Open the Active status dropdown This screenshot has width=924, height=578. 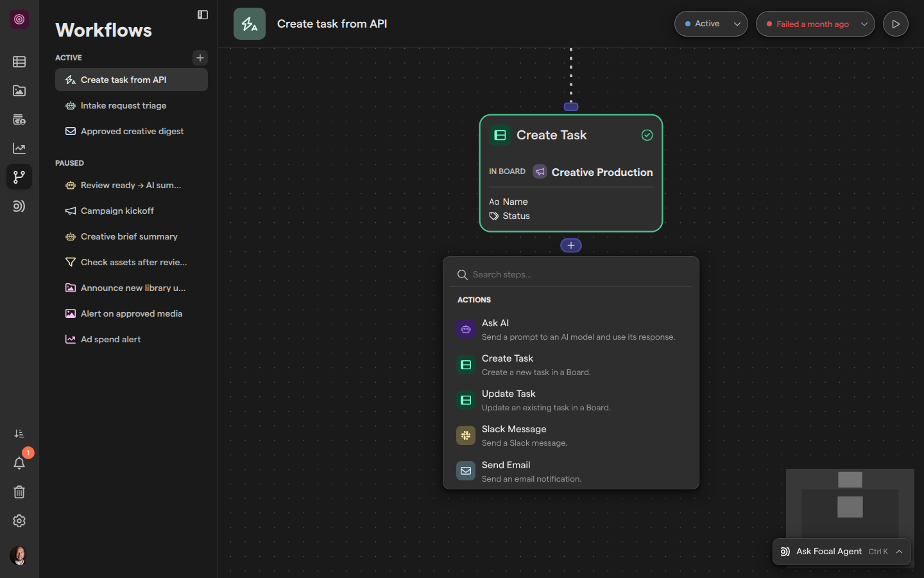[x=711, y=24]
